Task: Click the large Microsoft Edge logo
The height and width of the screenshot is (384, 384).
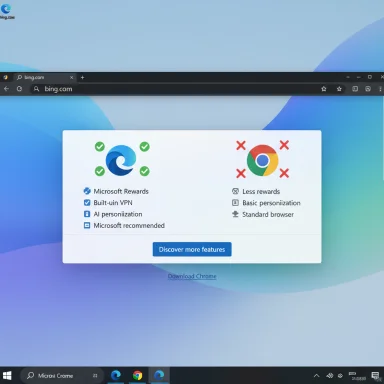Action: point(121,160)
